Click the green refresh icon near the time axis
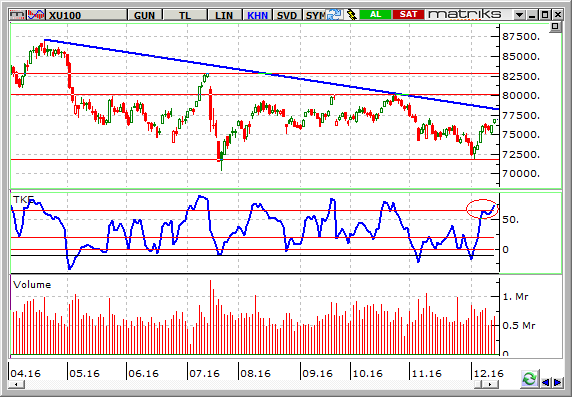Screen dimensions: 572x397 530,379
